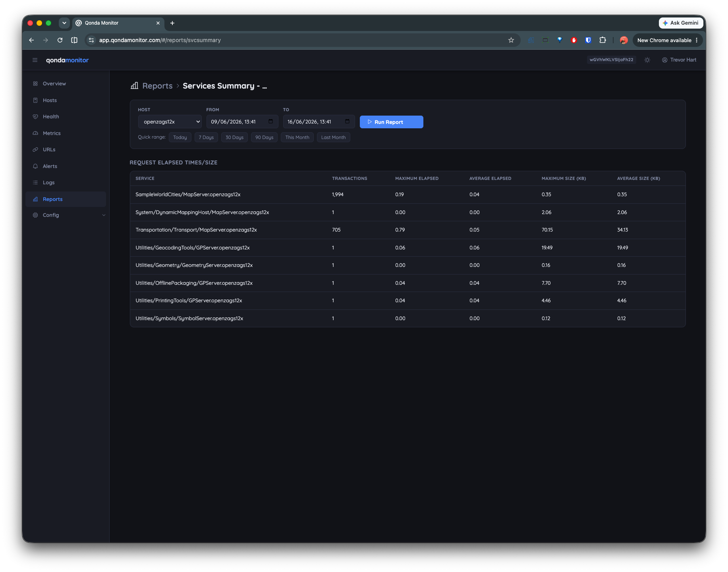This screenshot has width=728, height=572.
Task: Select the Alerts bell icon
Action: pos(35,166)
